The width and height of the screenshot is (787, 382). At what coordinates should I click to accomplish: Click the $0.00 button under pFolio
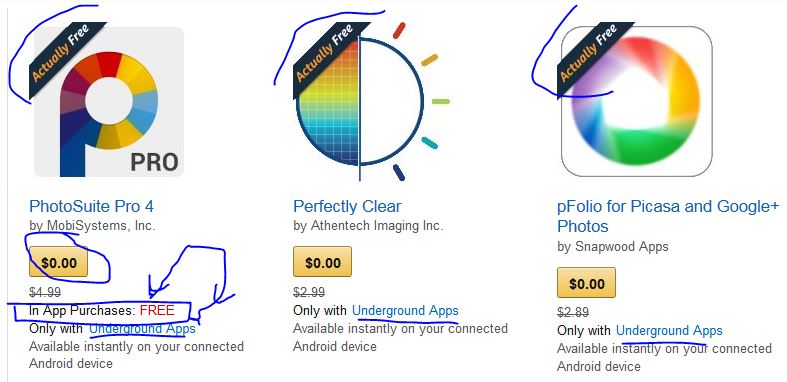tap(586, 283)
